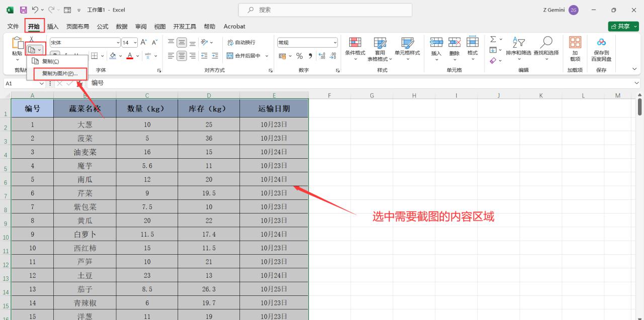Click Insert cells (插入) icon

436,43
